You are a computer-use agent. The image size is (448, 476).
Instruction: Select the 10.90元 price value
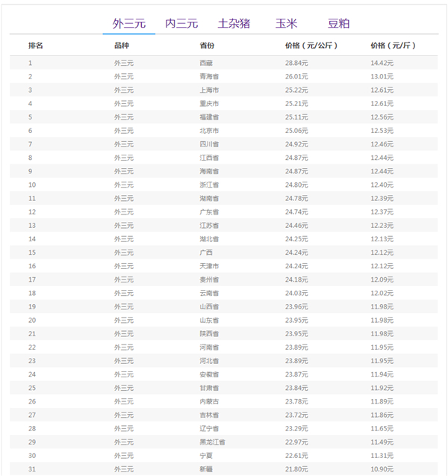(382, 469)
